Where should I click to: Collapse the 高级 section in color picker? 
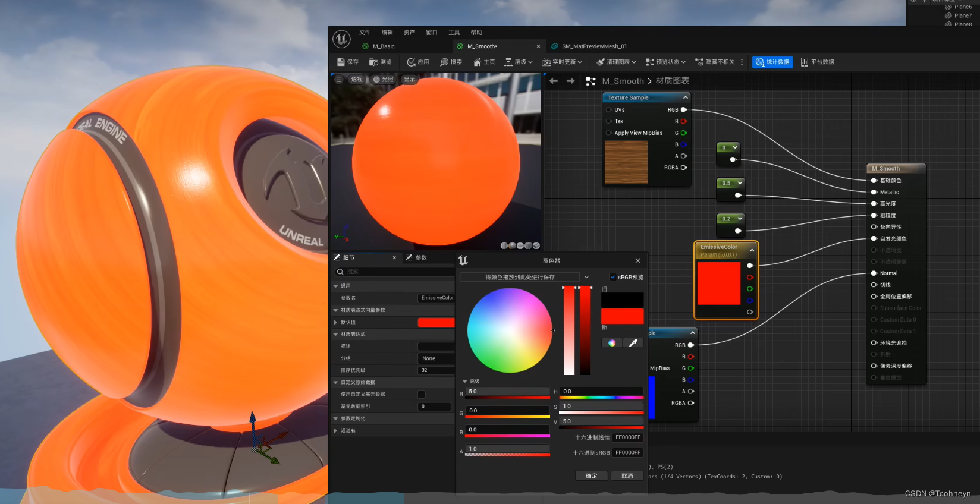[465, 381]
